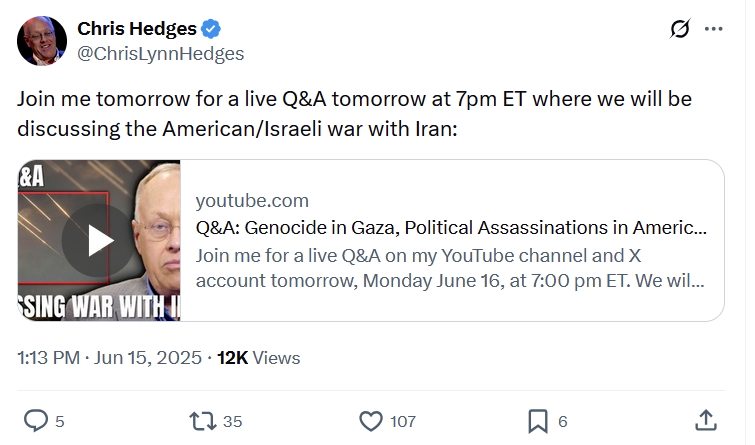Click the reply speech bubble icon
The image size is (755, 445).
pos(36,420)
